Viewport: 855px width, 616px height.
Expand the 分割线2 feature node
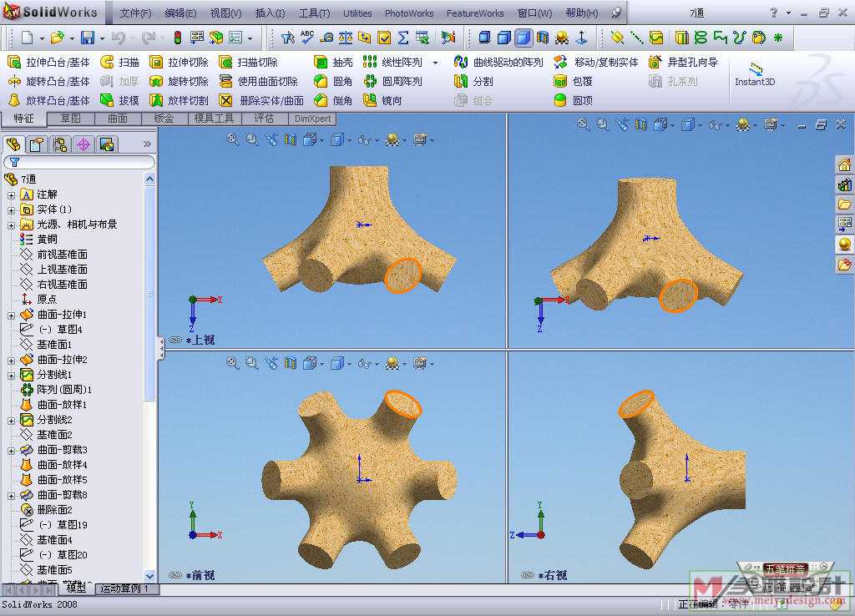click(11, 421)
